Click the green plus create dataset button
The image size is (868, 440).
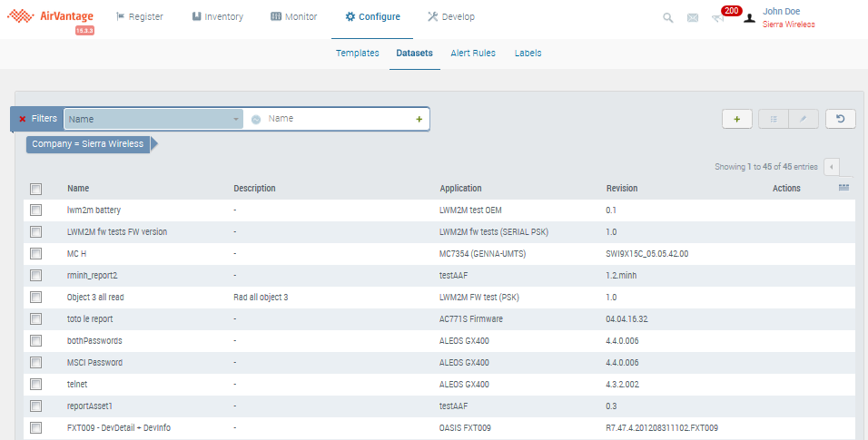736,119
